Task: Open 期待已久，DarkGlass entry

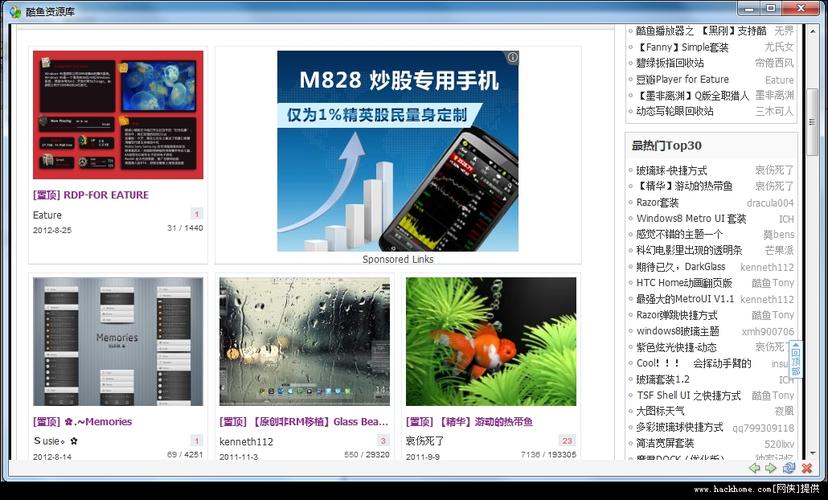Action: point(681,267)
